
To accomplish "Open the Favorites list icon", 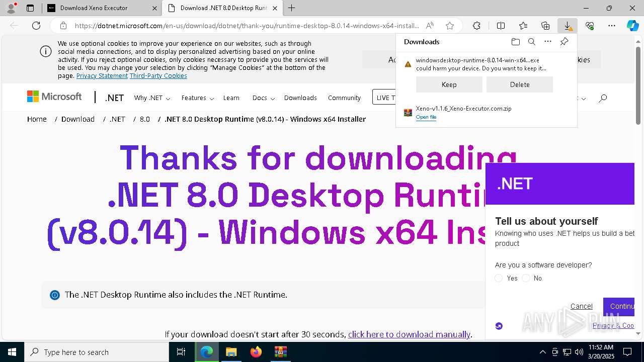I will (523, 26).
